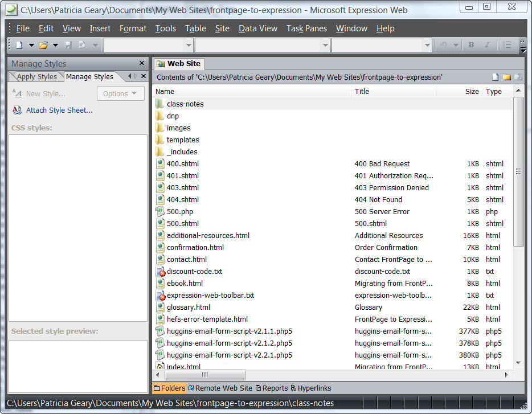Click the Attach Style Sheet icon
Viewport: 532px width, 414px height.
coord(17,110)
